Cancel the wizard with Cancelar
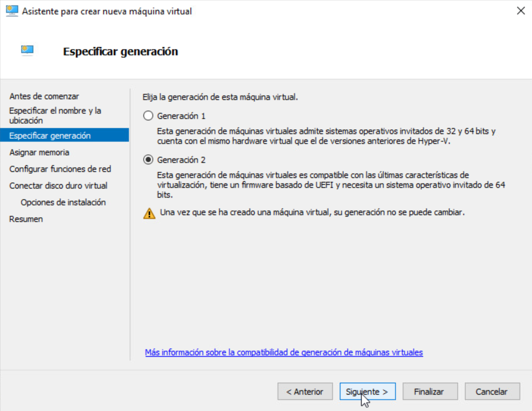Image resolution: width=532 pixels, height=411 pixels. click(492, 391)
